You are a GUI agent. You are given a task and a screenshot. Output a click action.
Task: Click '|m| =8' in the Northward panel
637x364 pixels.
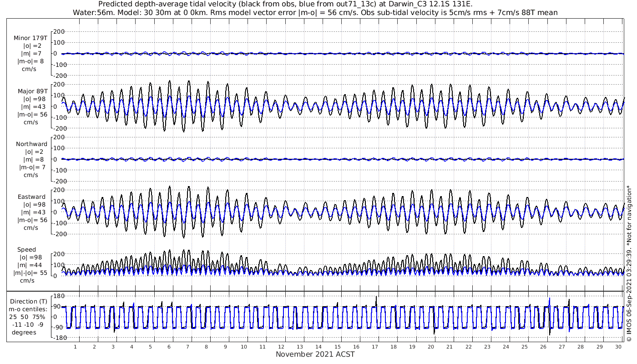click(x=33, y=159)
